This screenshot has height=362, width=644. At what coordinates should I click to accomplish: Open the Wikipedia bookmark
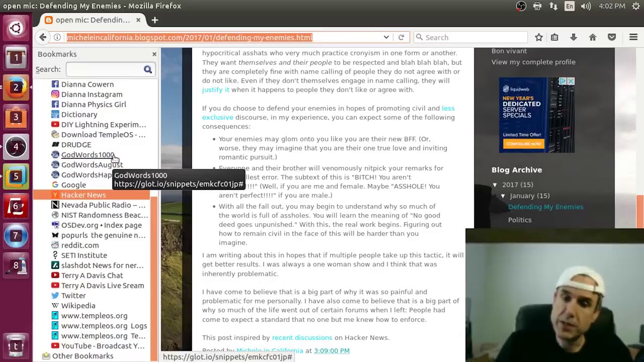(78, 305)
